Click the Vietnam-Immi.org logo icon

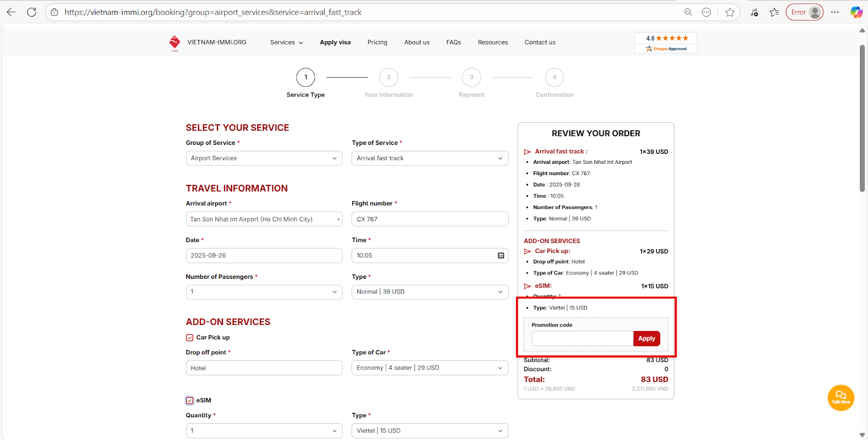[174, 42]
